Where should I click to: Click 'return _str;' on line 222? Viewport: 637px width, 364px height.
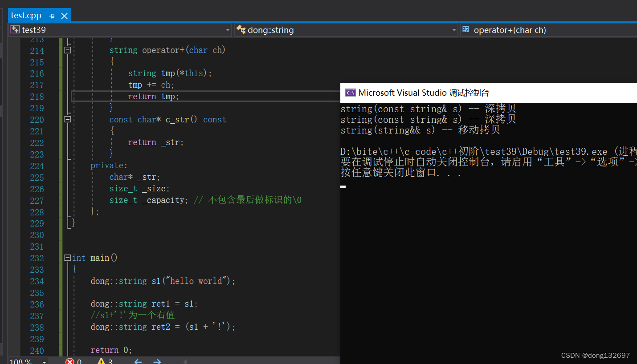pos(156,142)
